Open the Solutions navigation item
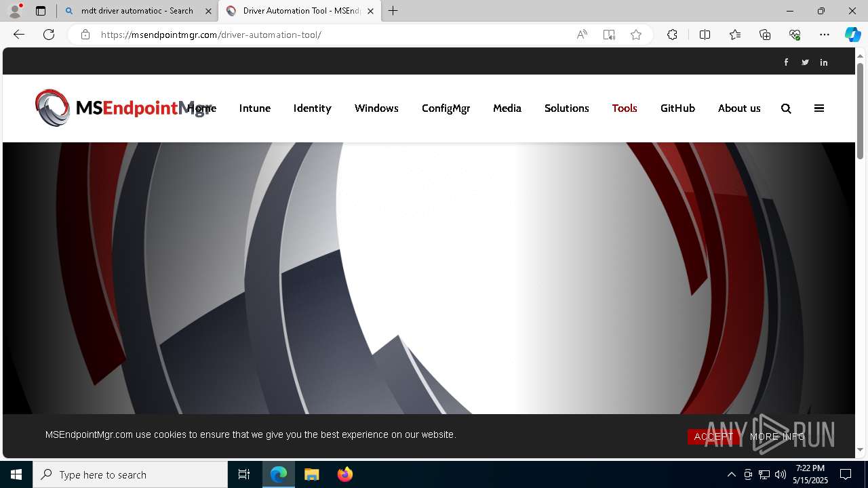Screen dimensions: 868x488 567,108
